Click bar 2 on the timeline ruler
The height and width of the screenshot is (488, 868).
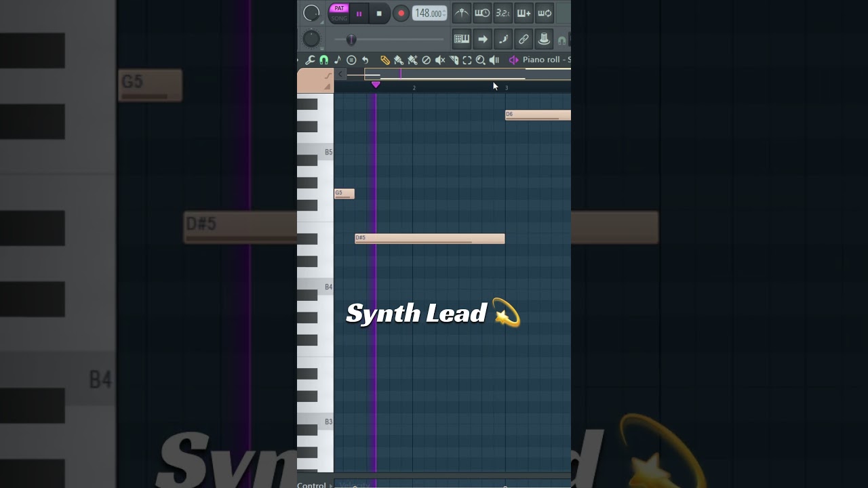click(414, 87)
